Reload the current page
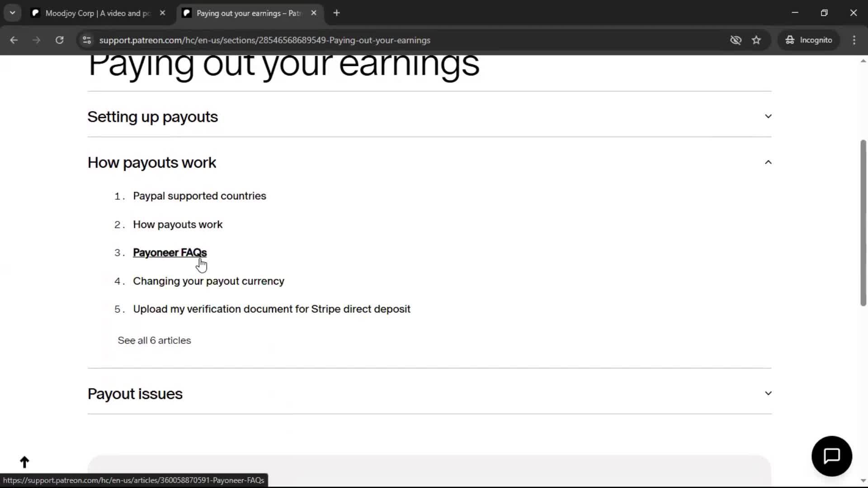Screen dimensions: 868x488 (59, 40)
